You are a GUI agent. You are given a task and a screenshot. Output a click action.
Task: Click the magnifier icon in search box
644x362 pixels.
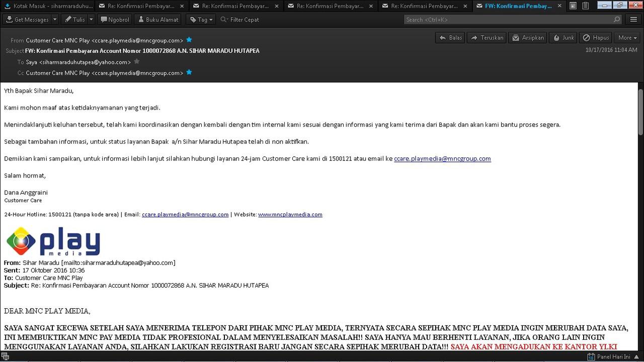click(617, 20)
